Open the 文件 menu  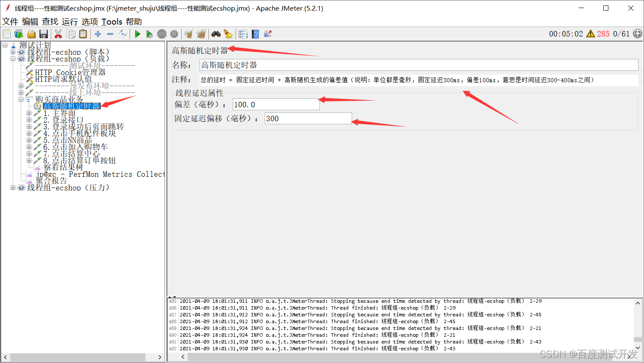[10, 22]
